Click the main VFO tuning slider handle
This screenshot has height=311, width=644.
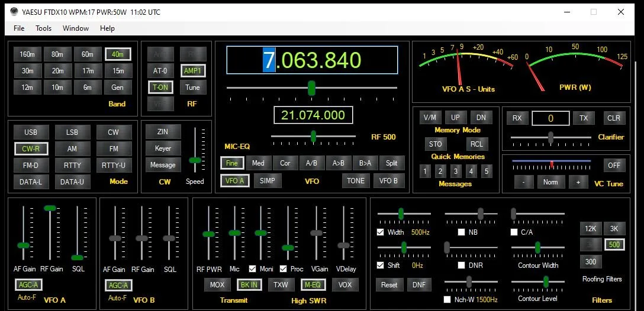click(312, 88)
